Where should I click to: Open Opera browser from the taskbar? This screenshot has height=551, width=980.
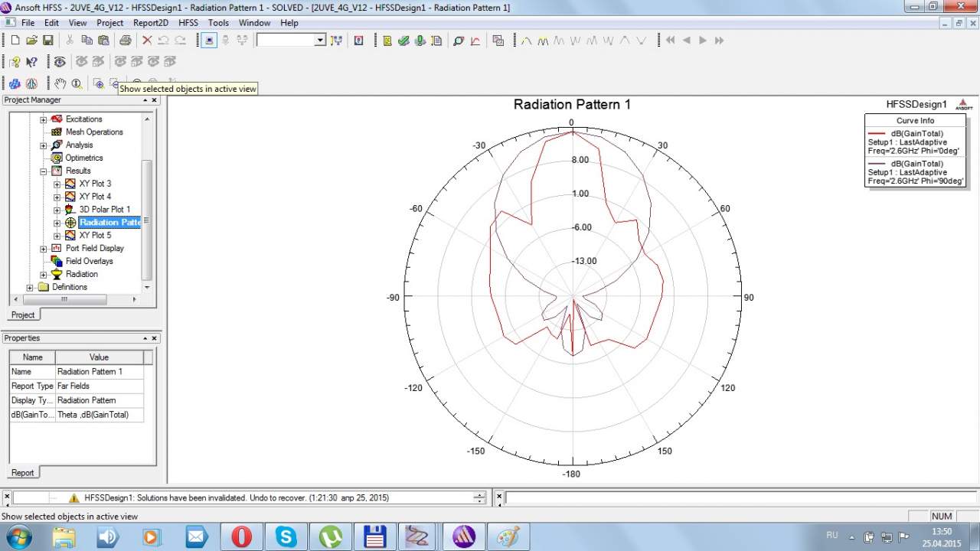tap(241, 537)
